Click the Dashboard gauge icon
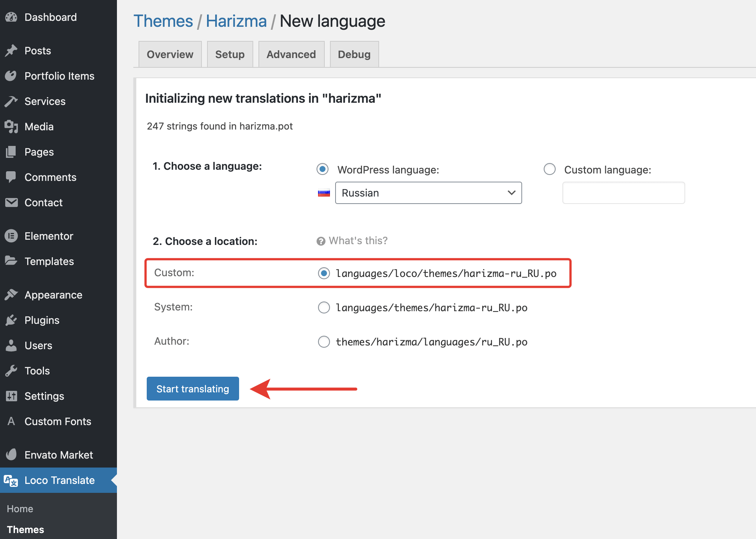756x539 pixels. (11, 17)
